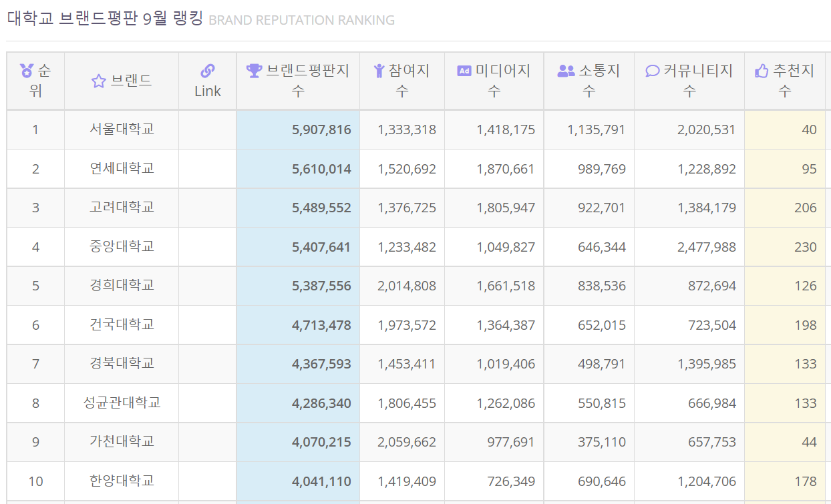The height and width of the screenshot is (504, 831).
Task: Click recommendation value 40
Action: [809, 130]
